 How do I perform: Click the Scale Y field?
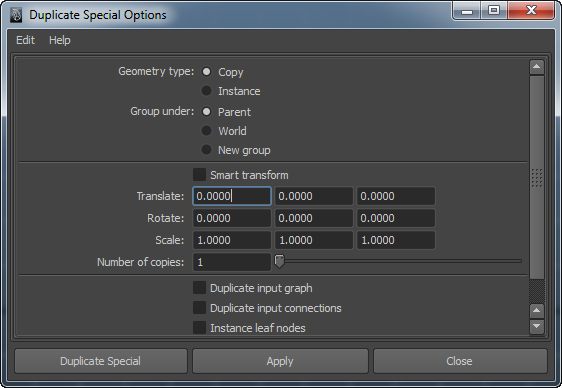coord(314,240)
